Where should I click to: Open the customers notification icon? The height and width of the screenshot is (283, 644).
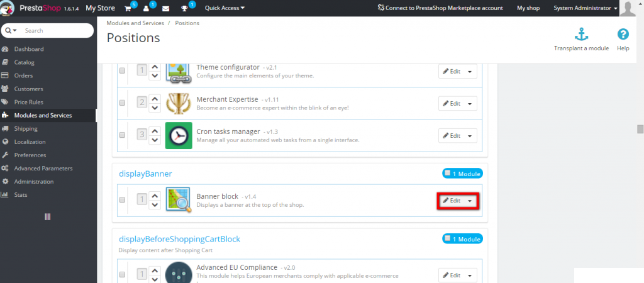click(146, 8)
